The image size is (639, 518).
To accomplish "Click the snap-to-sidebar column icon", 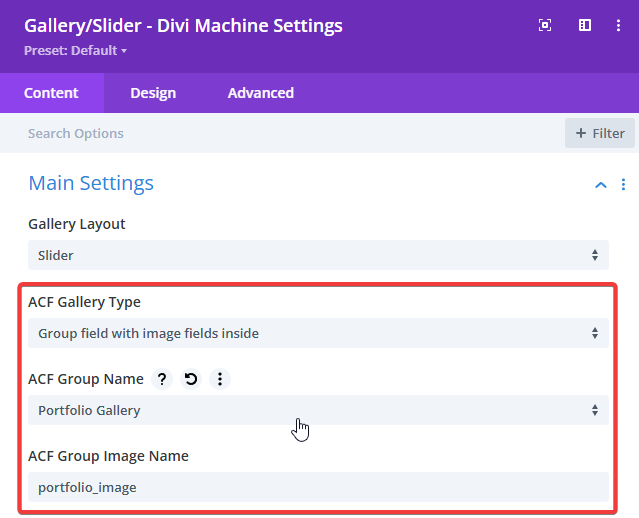I will pos(585,26).
